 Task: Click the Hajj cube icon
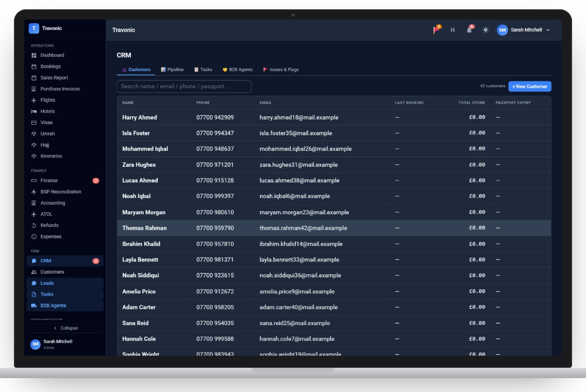point(34,145)
